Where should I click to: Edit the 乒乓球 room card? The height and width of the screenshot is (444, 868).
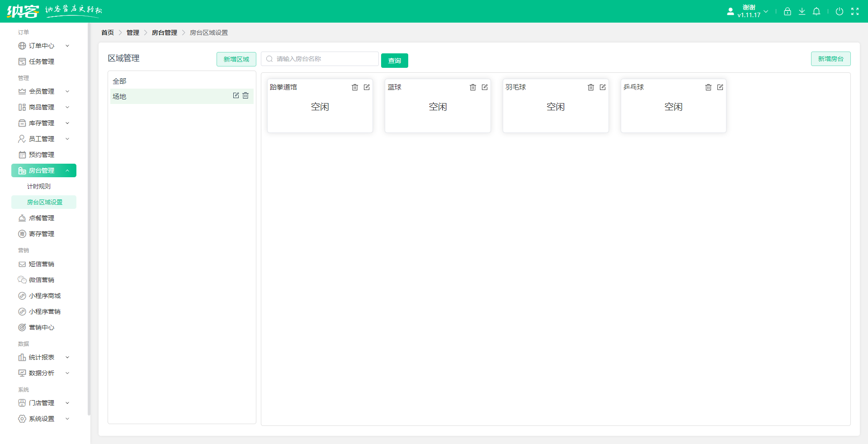tap(720, 87)
